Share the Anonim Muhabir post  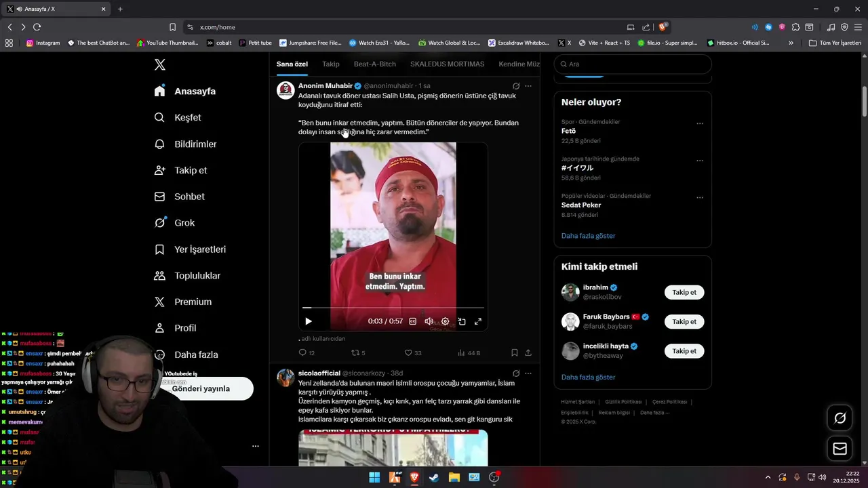(528, 352)
